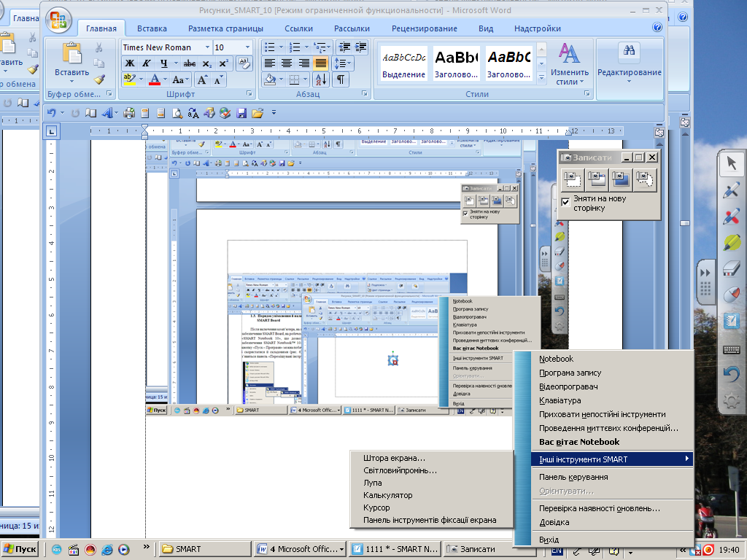Save document with the floppy disk icon
The image size is (747, 560).
pos(241,113)
